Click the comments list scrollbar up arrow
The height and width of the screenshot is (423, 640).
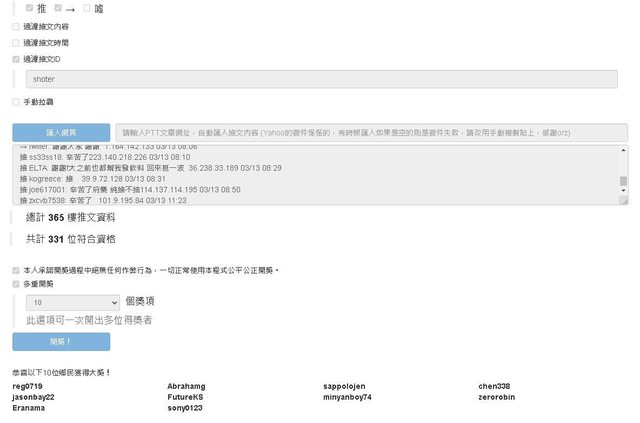pyautogui.click(x=623, y=150)
